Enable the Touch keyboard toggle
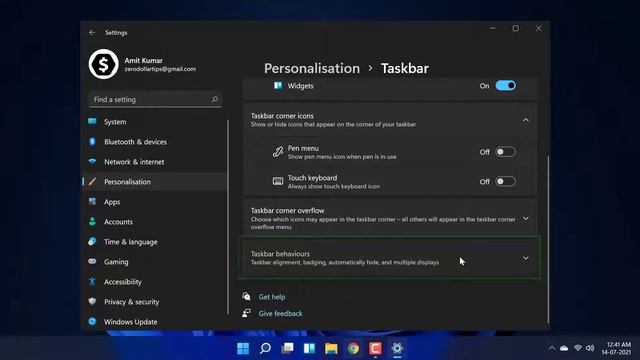This screenshot has width=640, height=360. 506,181
